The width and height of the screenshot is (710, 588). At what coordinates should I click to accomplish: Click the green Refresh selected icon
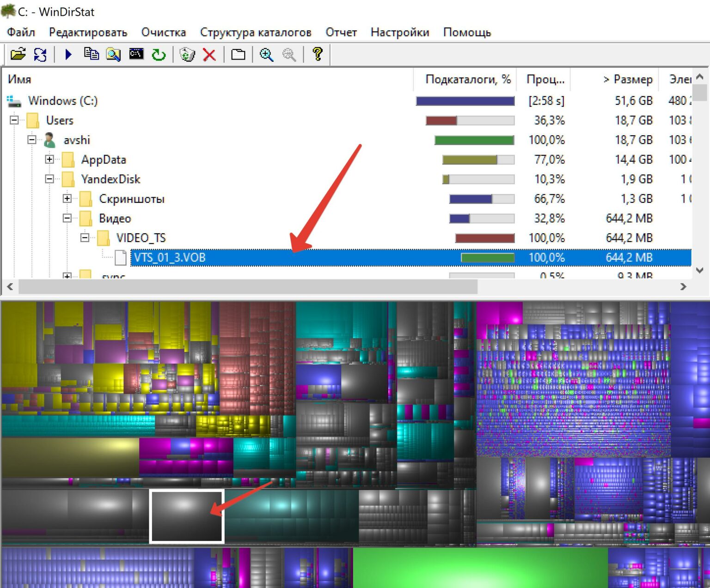(159, 55)
